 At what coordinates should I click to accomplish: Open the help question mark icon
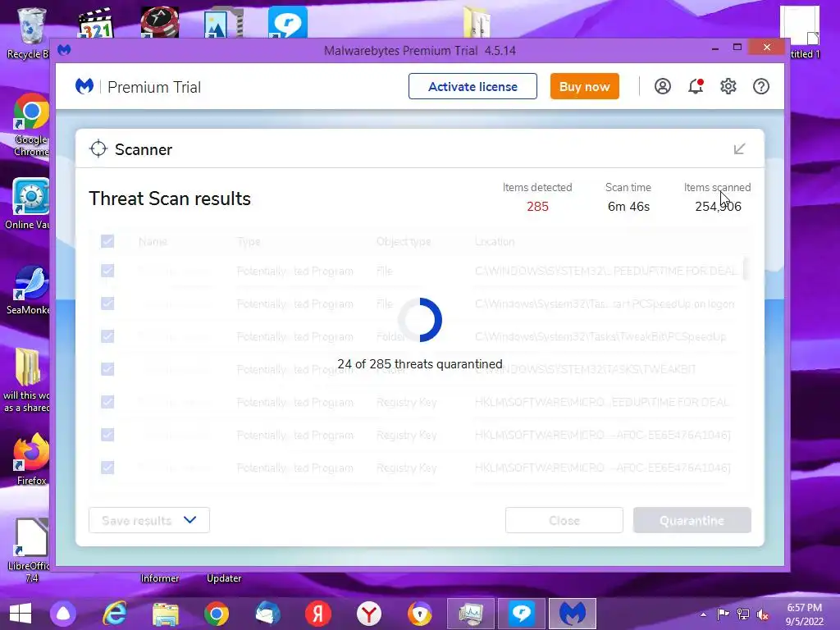pyautogui.click(x=760, y=86)
